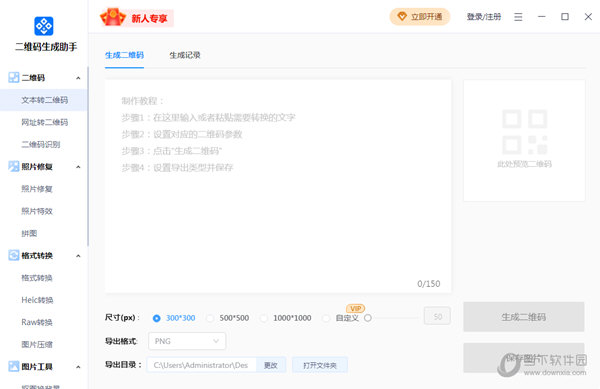Click the 新人专享 red envelope banner

tap(137, 18)
